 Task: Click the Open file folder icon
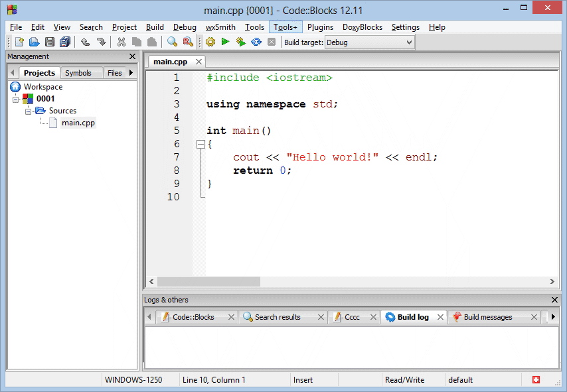[35, 42]
